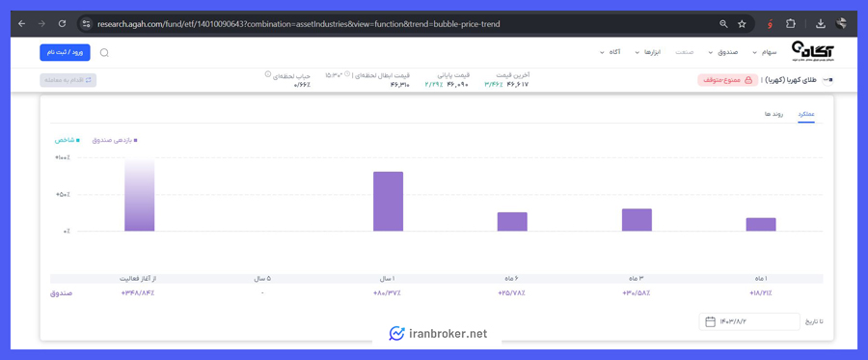Click the Agah logo
The image size is (868, 360).
pyautogui.click(x=813, y=51)
